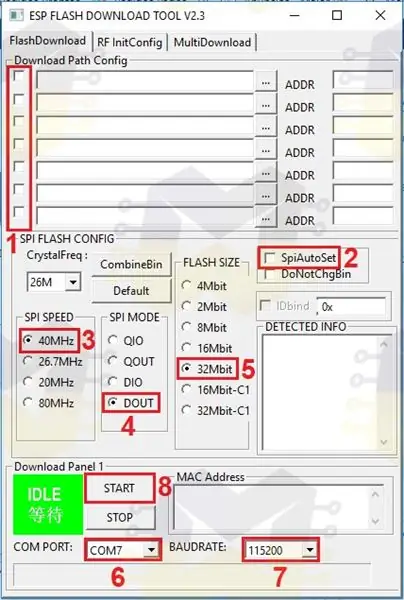The width and height of the screenshot is (404, 600).
Task: Select DOUT SPI mode
Action: (113, 403)
